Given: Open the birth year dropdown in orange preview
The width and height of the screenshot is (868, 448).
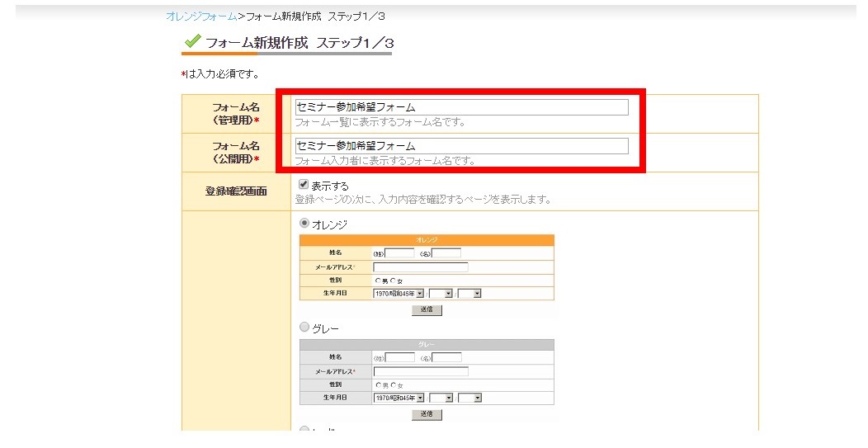Looking at the screenshot, I should [x=399, y=293].
